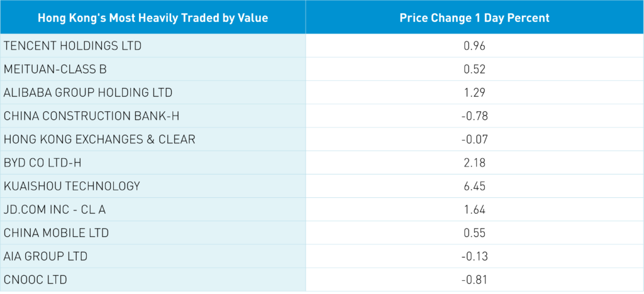Screen dimensions: 644x294
Task: Click CHINA MOBILE LTD cell
Action: point(56,233)
